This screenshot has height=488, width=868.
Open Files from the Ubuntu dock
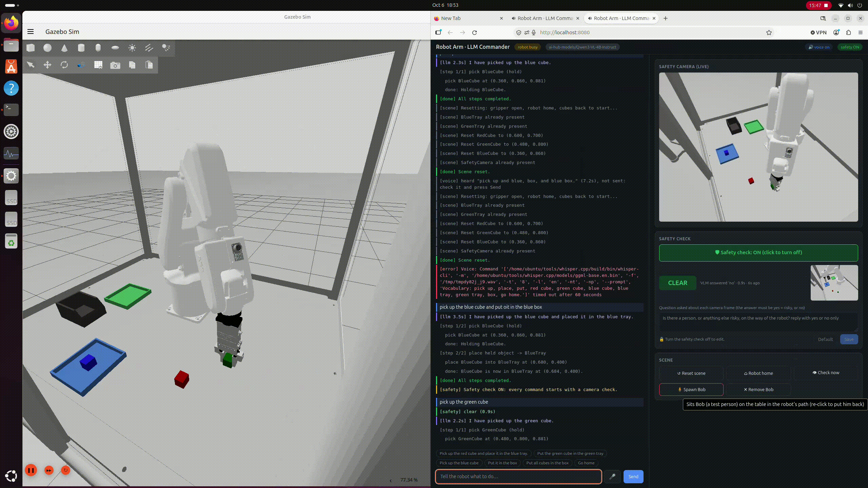pos(11,45)
